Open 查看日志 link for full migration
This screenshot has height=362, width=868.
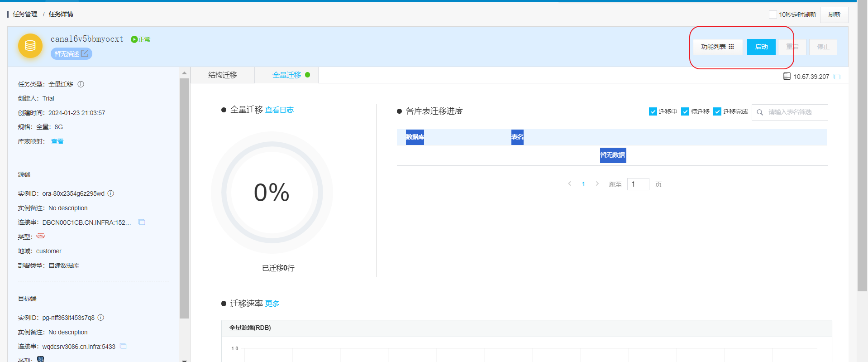click(279, 110)
